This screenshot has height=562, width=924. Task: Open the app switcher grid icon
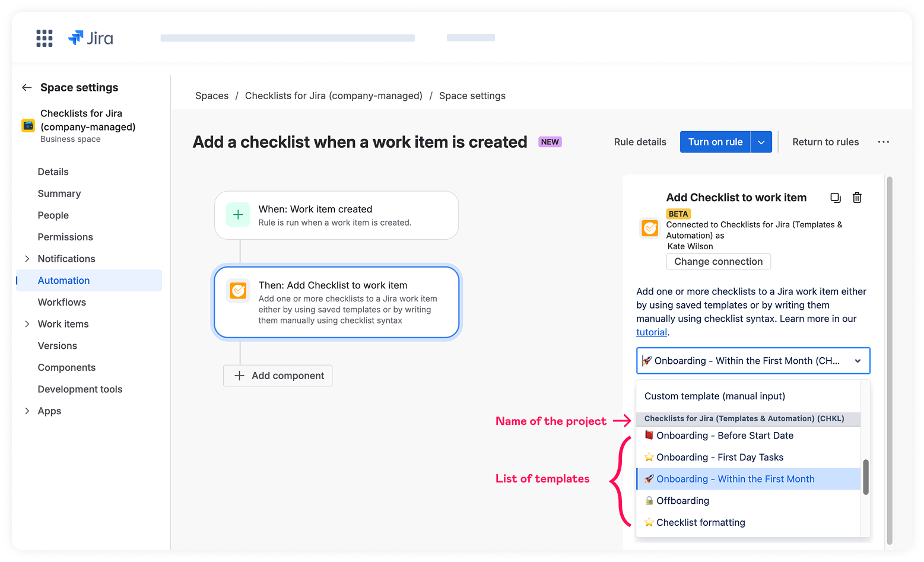[45, 38]
